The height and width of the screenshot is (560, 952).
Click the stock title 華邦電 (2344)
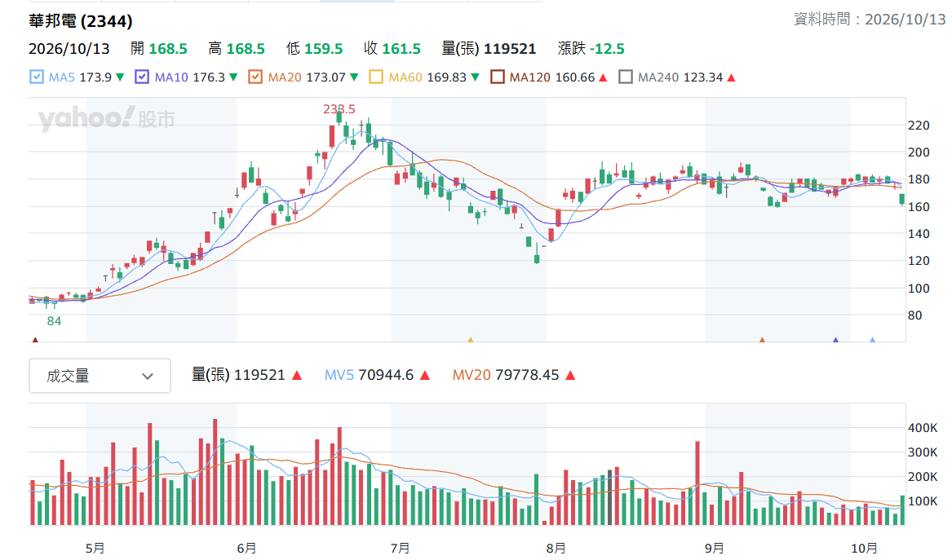pyautogui.click(x=81, y=21)
